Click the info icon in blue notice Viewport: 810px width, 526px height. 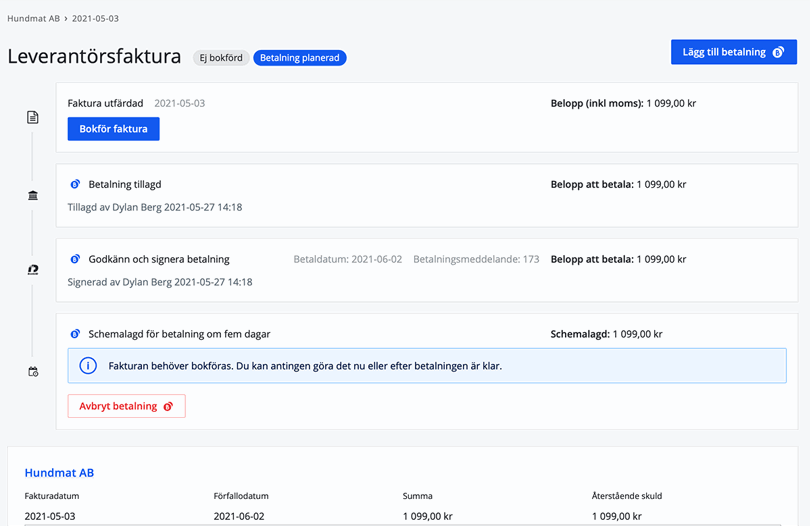87,366
